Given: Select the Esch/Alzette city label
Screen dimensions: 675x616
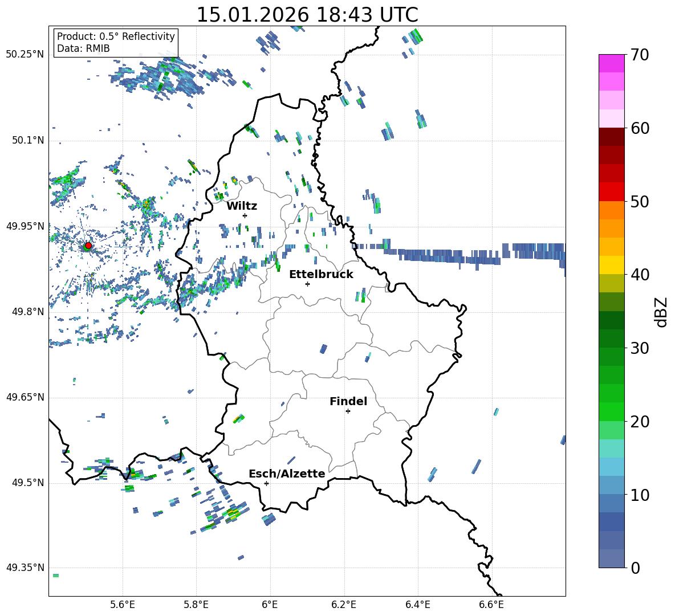Looking at the screenshot, I should (x=287, y=474).
